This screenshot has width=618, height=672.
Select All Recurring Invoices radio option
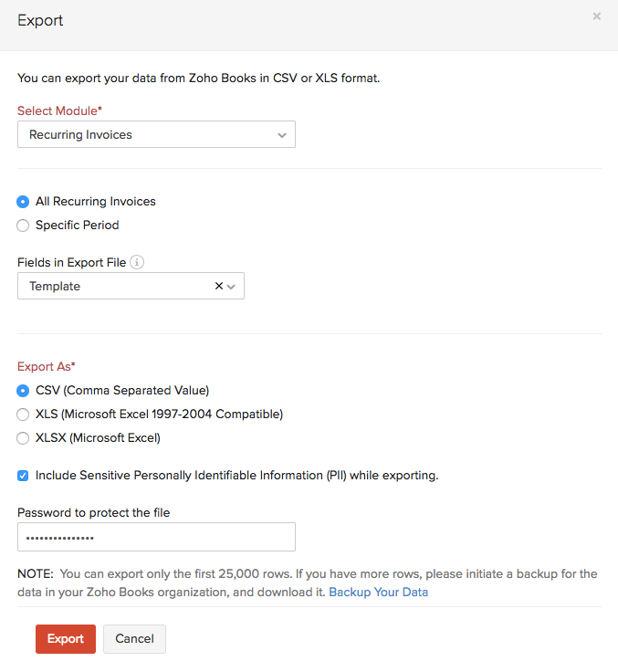[x=24, y=202]
